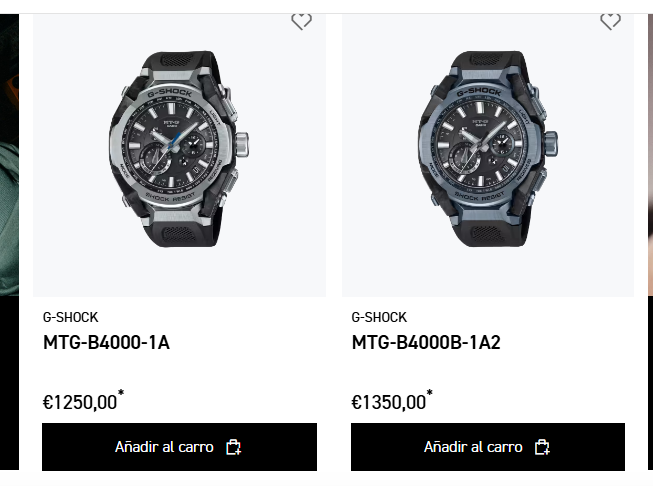Open the MTG-B4000B-1A2 product title link
This screenshot has width=653, height=486.
pos(426,343)
